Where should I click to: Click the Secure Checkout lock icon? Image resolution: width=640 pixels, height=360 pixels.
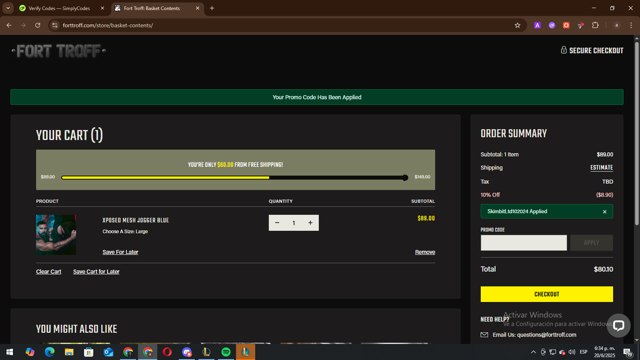[564, 50]
